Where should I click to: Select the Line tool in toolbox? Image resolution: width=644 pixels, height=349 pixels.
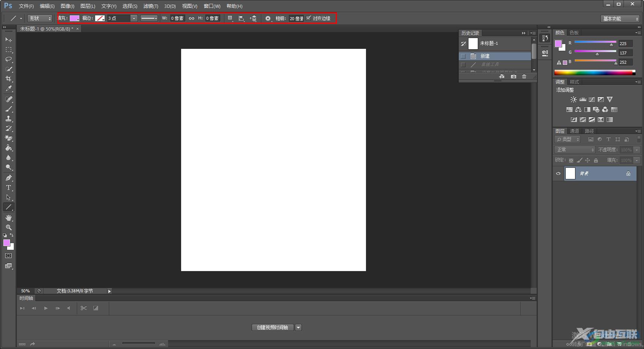[x=9, y=207]
